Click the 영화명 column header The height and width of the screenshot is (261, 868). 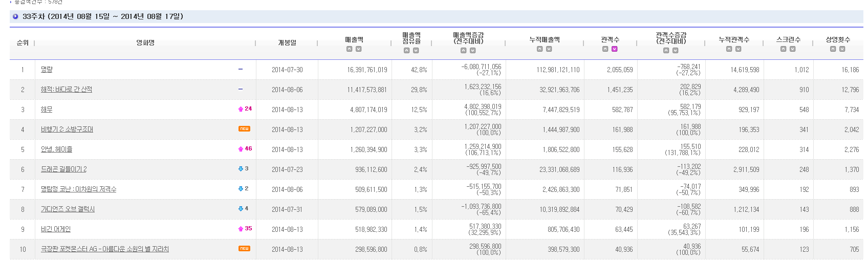click(145, 43)
